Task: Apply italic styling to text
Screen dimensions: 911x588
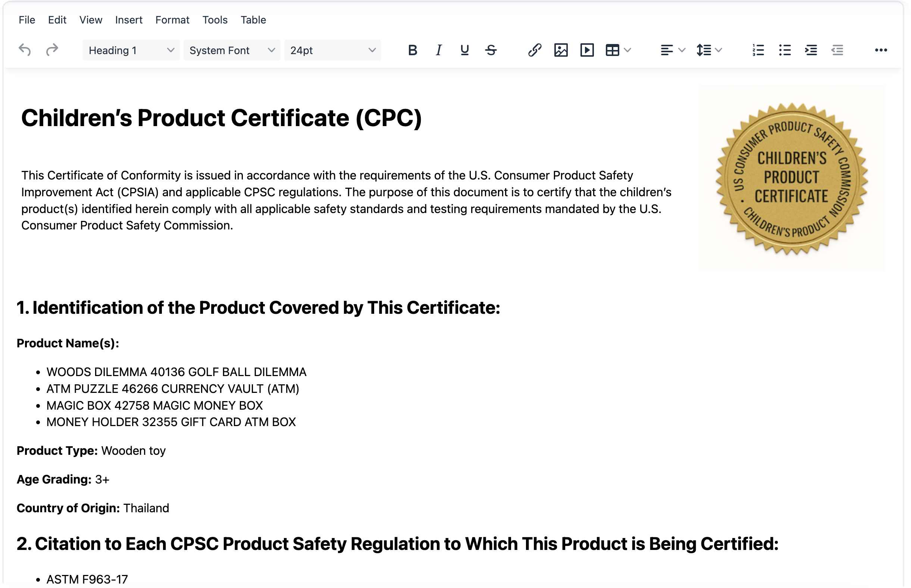Action: [x=439, y=50]
